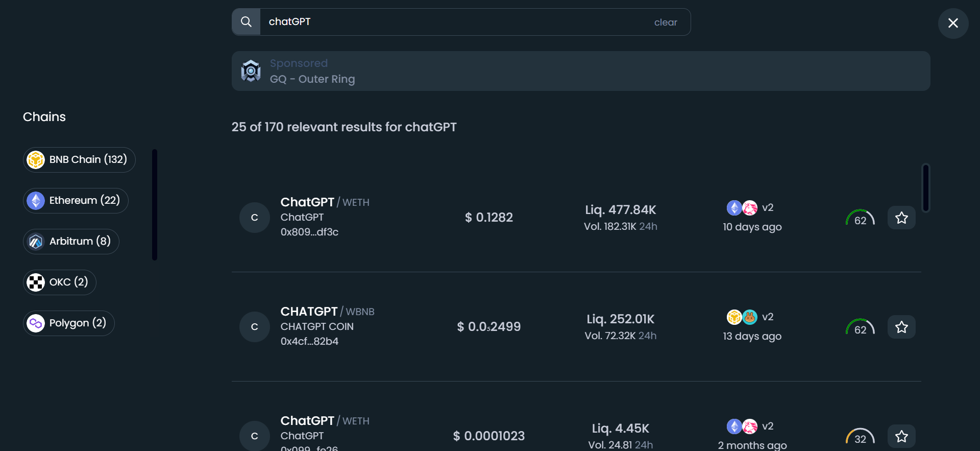Click the 62 score gauge on first result

[861, 218]
